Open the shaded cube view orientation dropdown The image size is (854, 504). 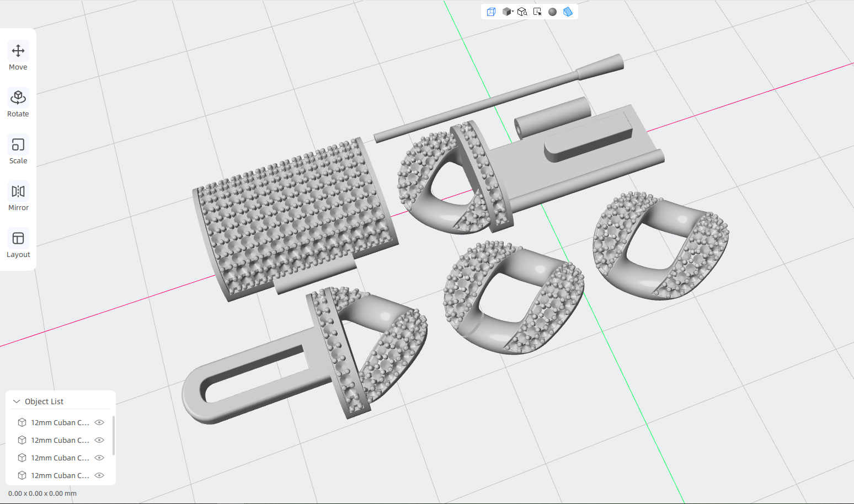tap(508, 12)
